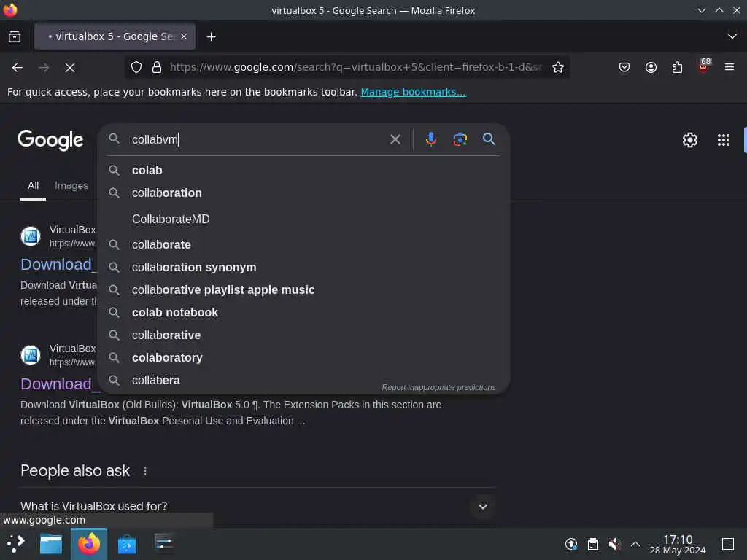The image size is (747, 560).
Task: Open the extensions puzzle icon
Action: click(x=677, y=67)
